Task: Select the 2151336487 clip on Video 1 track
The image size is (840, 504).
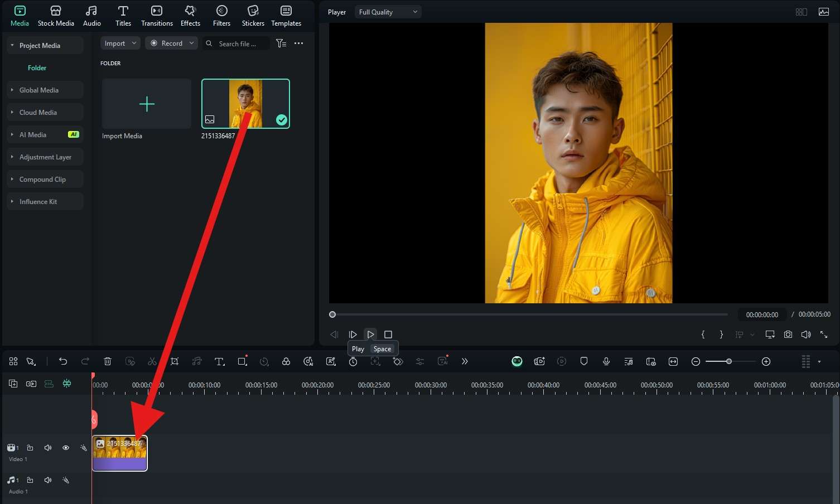Action: click(x=120, y=453)
